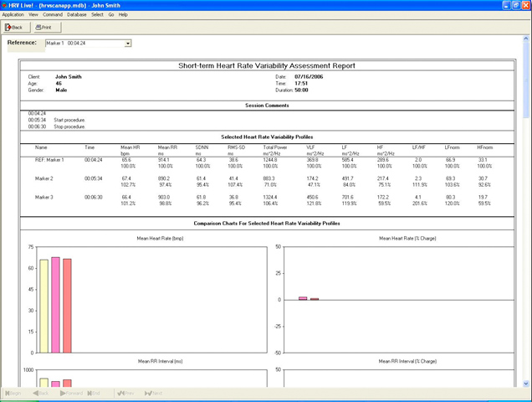Open the Application menu

point(13,14)
